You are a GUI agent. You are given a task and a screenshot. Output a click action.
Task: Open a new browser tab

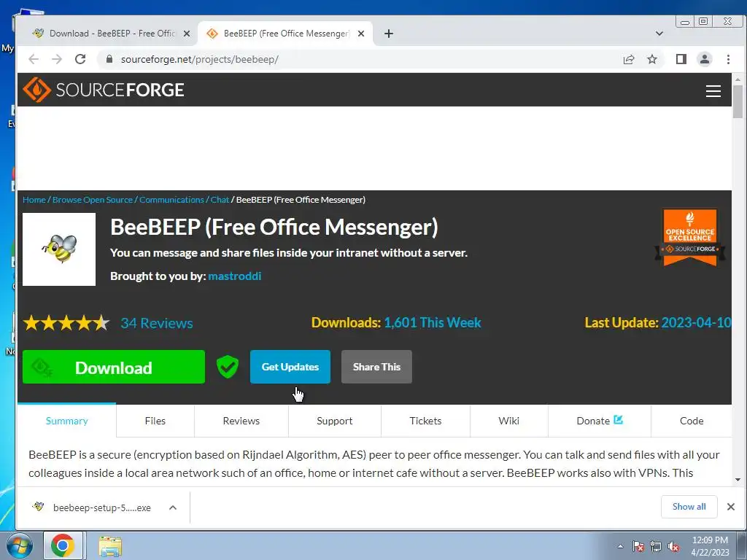pyautogui.click(x=389, y=34)
